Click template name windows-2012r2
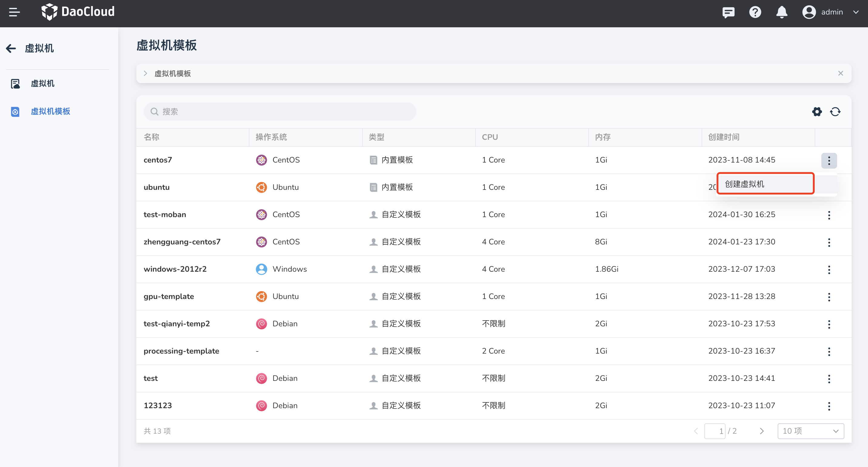 (175, 269)
